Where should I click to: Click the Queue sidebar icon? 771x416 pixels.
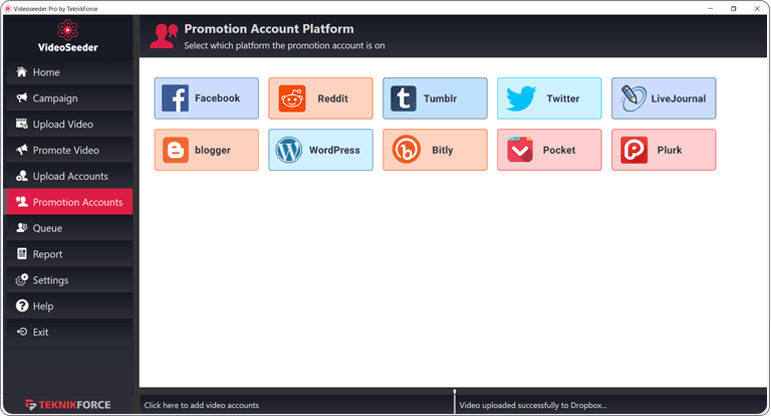point(22,227)
